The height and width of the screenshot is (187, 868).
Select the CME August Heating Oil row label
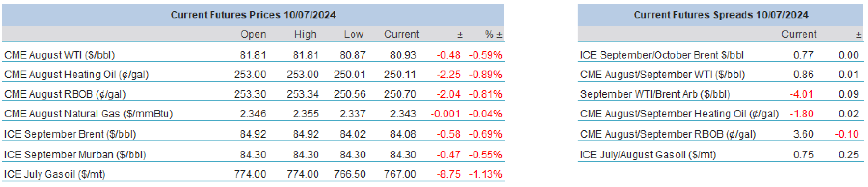coord(76,74)
